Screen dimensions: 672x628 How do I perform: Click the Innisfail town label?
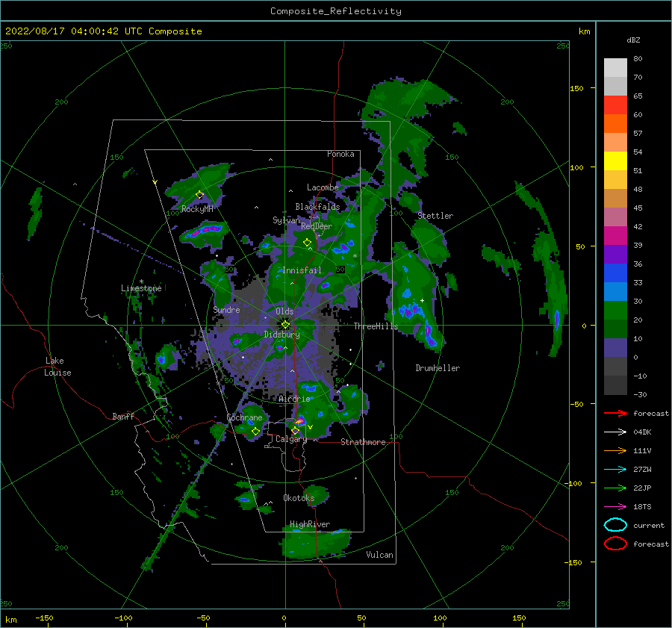pos(302,270)
